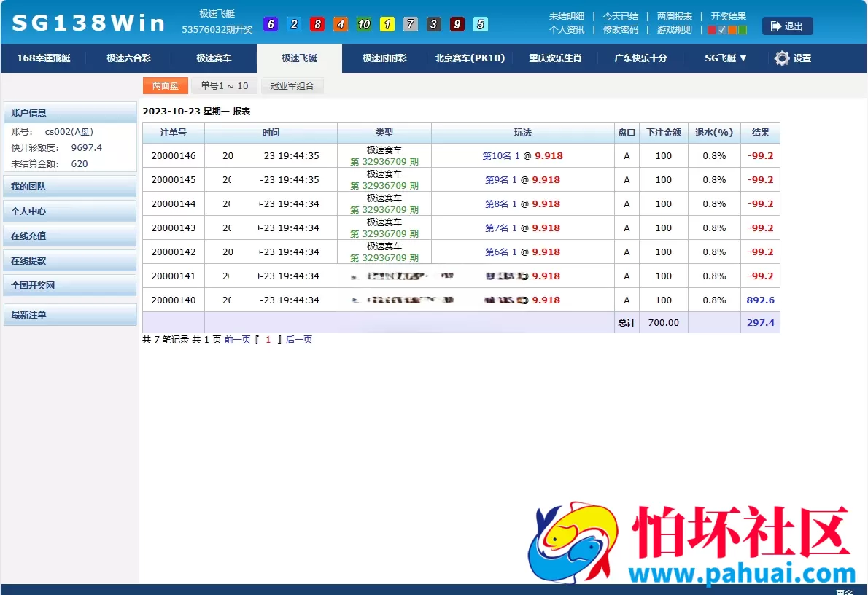Click the 第10名 1 bet link

tap(501, 155)
